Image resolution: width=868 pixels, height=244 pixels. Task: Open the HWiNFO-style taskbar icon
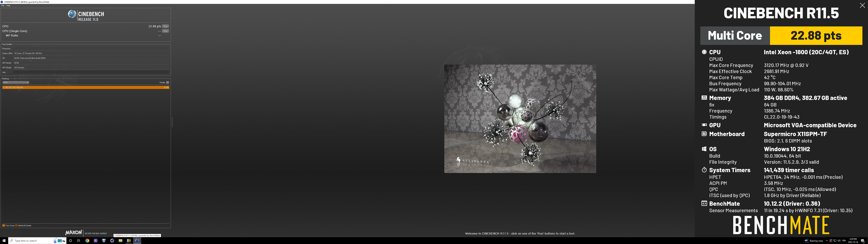pyautogui.click(x=104, y=241)
